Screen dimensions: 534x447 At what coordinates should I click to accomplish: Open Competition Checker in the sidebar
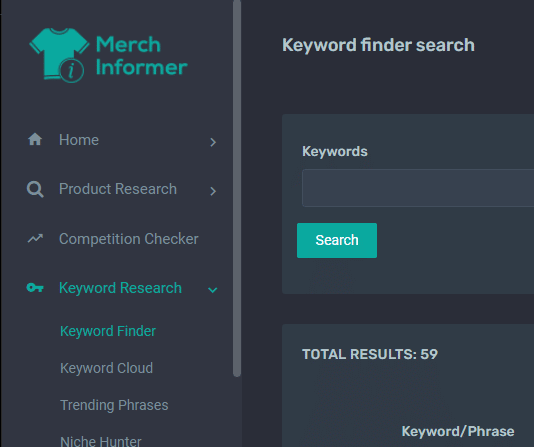tap(129, 239)
